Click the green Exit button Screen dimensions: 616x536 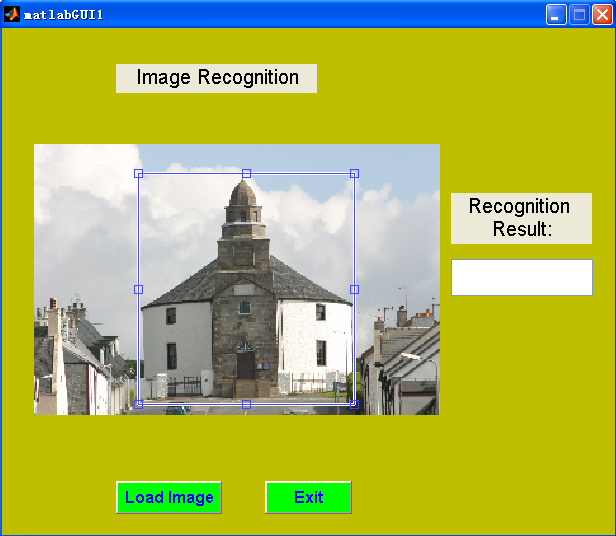(308, 497)
